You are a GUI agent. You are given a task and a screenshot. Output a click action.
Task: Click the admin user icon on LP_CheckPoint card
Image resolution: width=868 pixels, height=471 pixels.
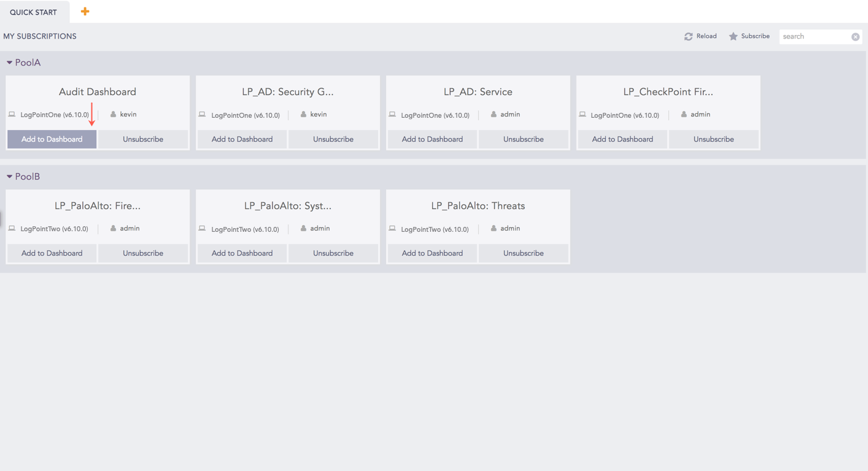(684, 114)
